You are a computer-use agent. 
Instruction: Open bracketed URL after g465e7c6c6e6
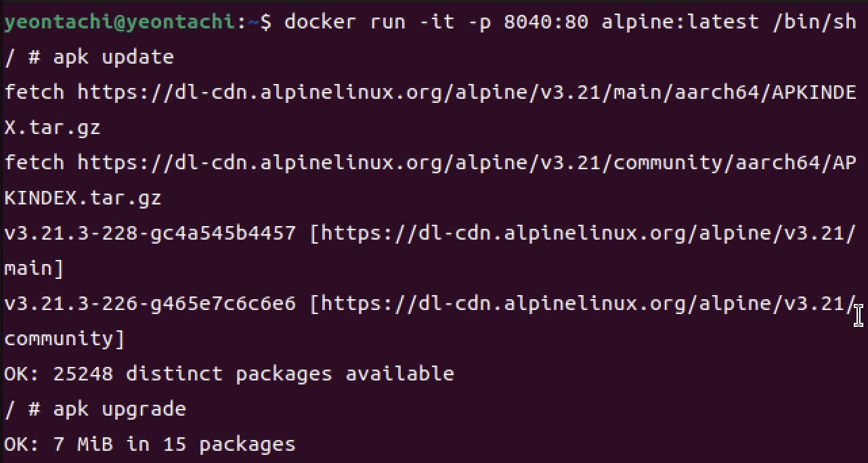(588, 303)
